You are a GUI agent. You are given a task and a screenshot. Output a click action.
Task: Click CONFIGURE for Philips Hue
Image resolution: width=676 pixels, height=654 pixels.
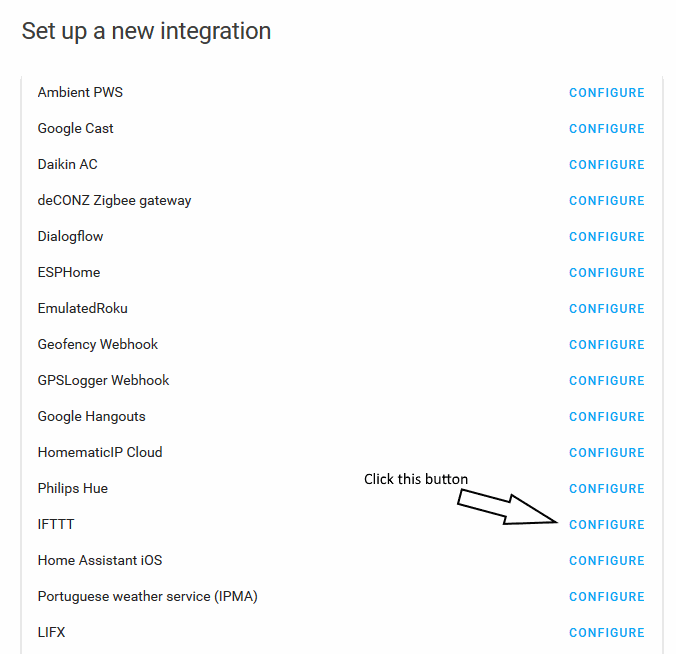(607, 488)
